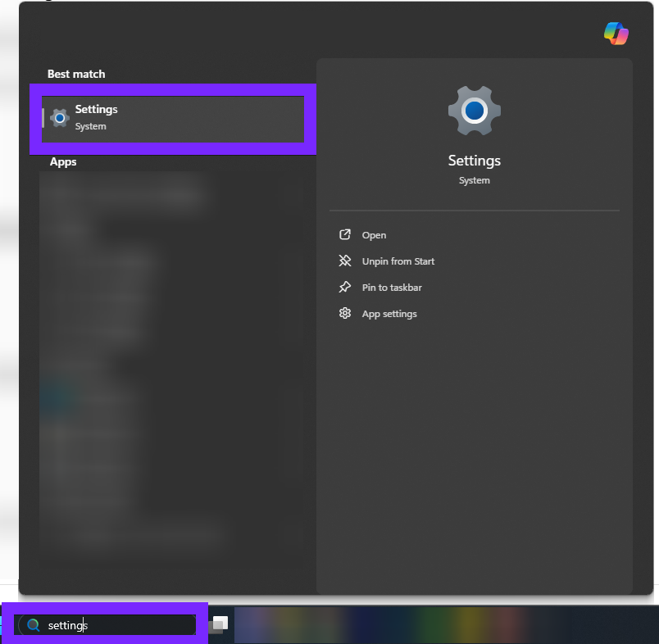Click the pin icon beside Pin to taskbar
This screenshot has width=659, height=644.
coord(344,287)
